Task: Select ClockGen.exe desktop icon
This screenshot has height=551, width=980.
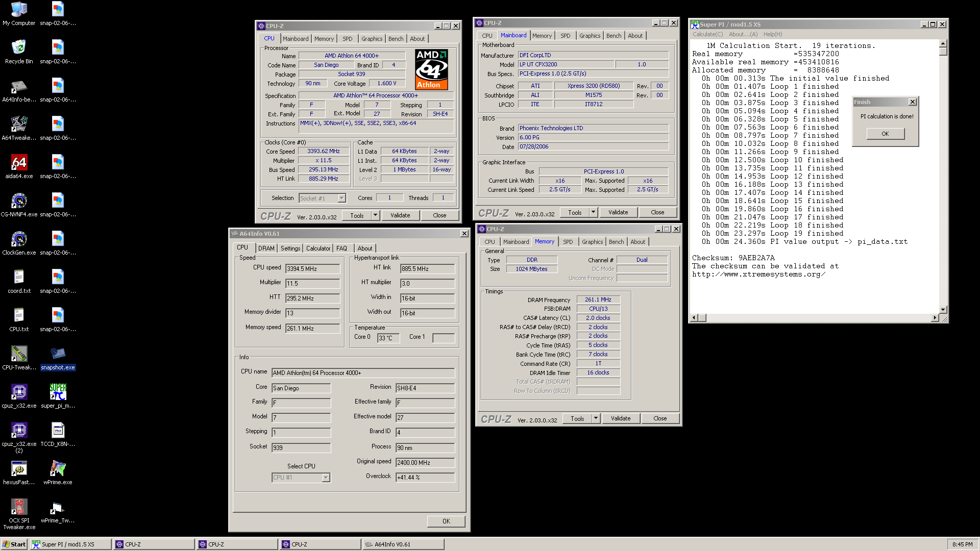Action: click(19, 243)
